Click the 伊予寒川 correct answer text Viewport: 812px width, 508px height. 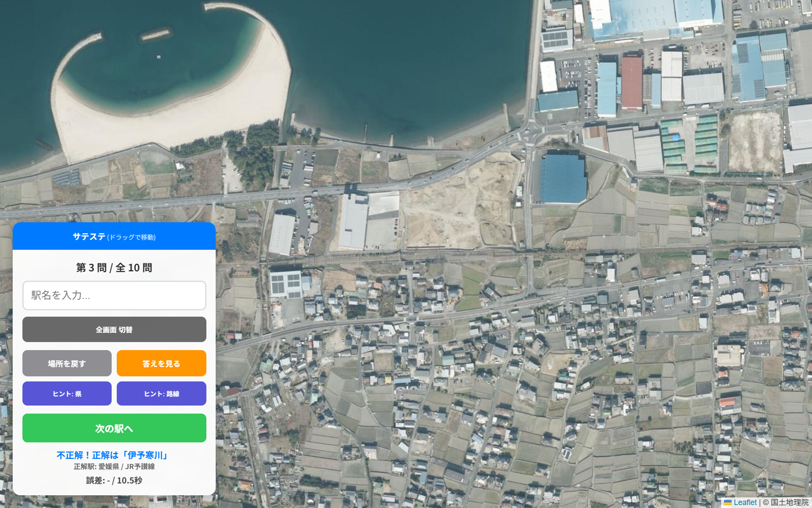(x=145, y=455)
